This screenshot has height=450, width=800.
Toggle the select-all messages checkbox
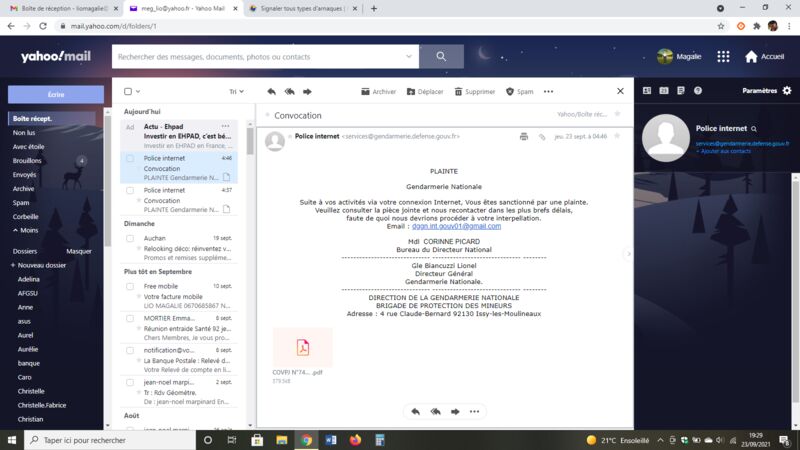pos(128,92)
